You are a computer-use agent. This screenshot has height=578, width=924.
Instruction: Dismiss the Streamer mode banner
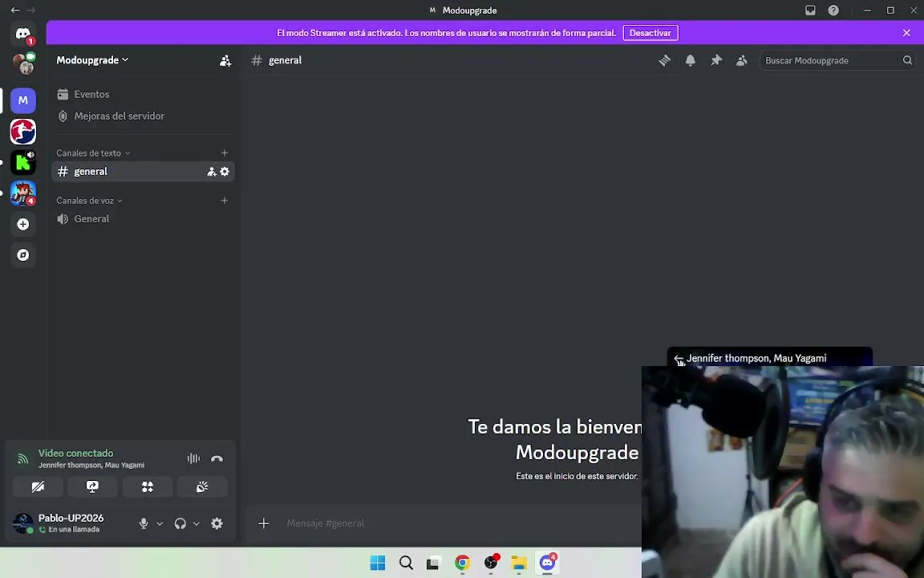(906, 33)
